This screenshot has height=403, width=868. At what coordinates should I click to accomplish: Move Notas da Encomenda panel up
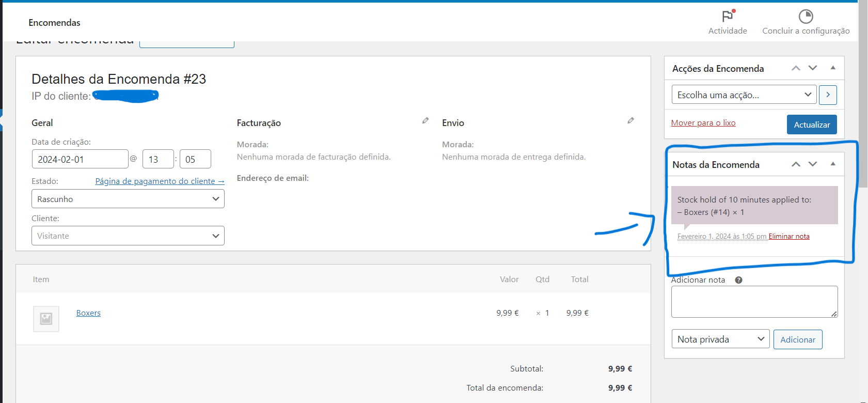[x=796, y=164]
